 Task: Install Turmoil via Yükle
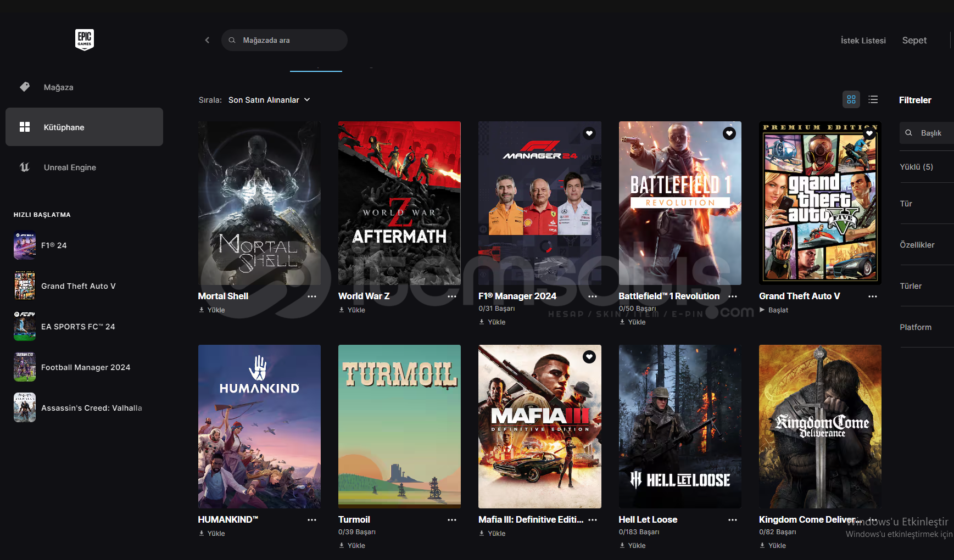click(x=352, y=546)
